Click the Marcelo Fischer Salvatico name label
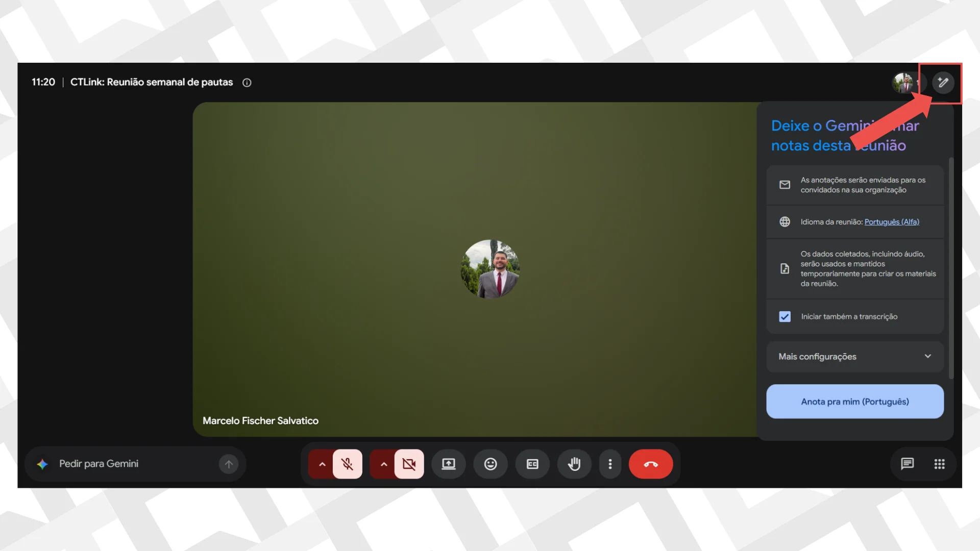 point(260,421)
